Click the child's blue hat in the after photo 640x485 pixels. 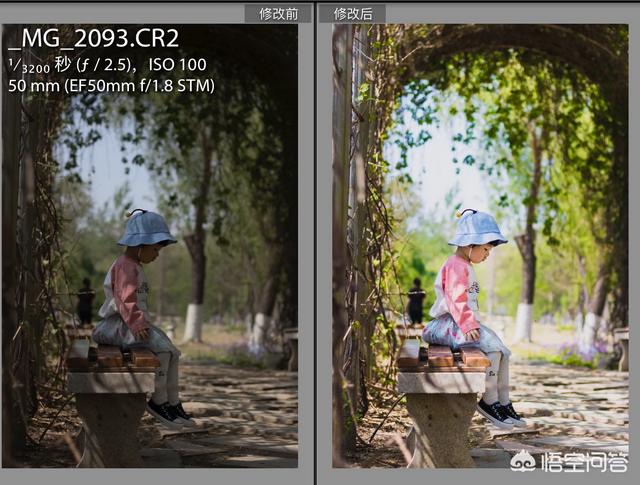(x=478, y=229)
